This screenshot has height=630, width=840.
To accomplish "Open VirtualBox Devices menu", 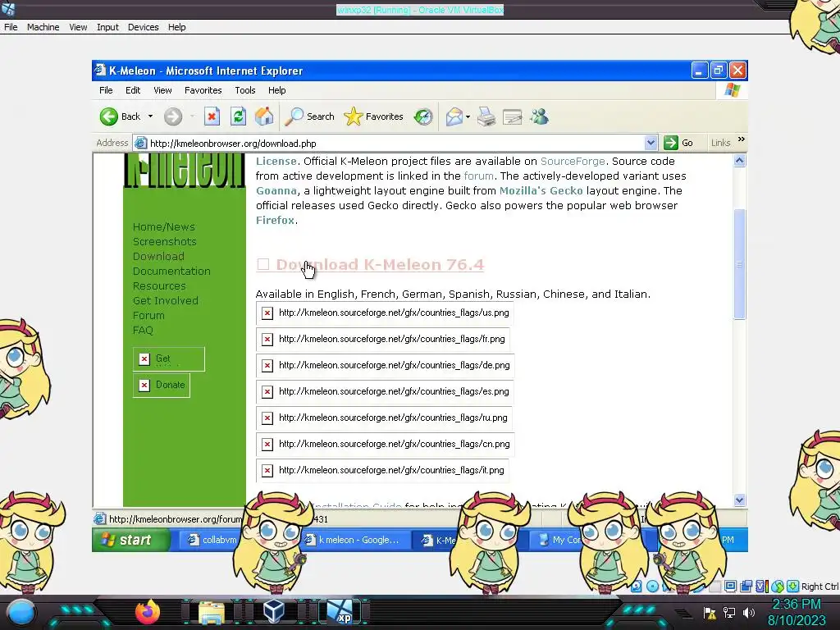I will coord(143,27).
